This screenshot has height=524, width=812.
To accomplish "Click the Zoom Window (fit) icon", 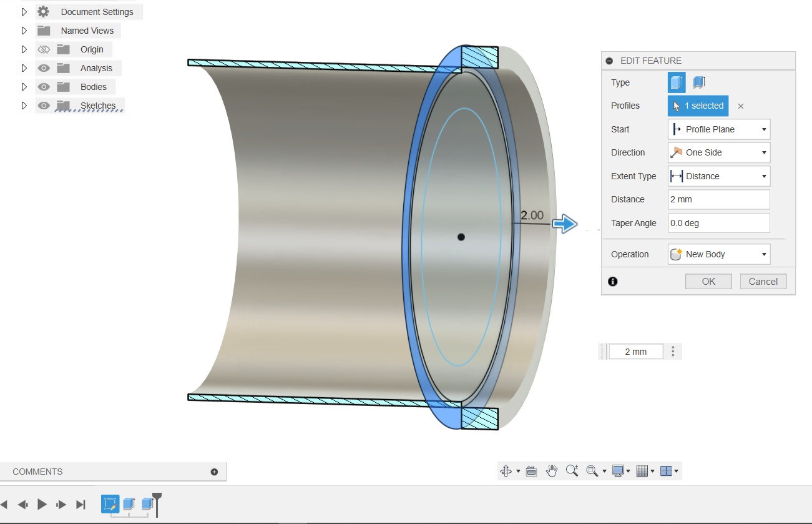I will tap(592, 471).
